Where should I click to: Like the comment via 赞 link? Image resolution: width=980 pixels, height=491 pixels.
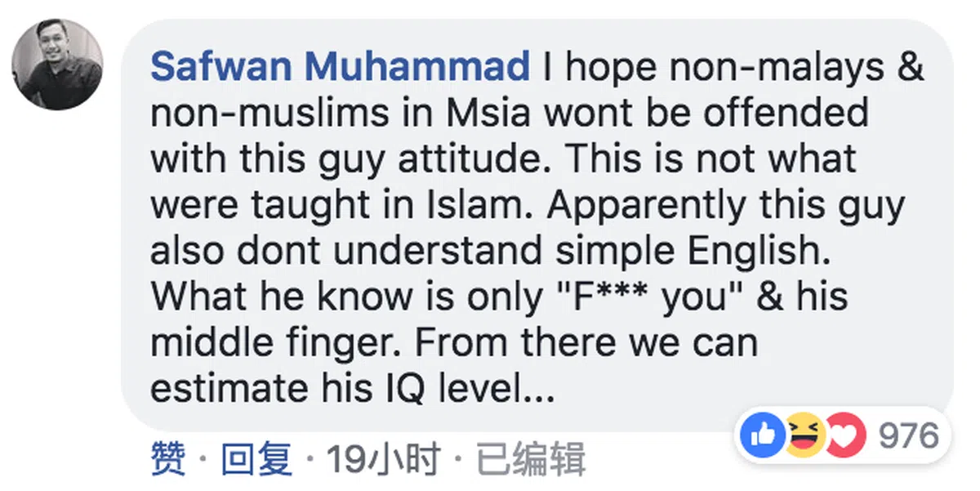(x=168, y=460)
